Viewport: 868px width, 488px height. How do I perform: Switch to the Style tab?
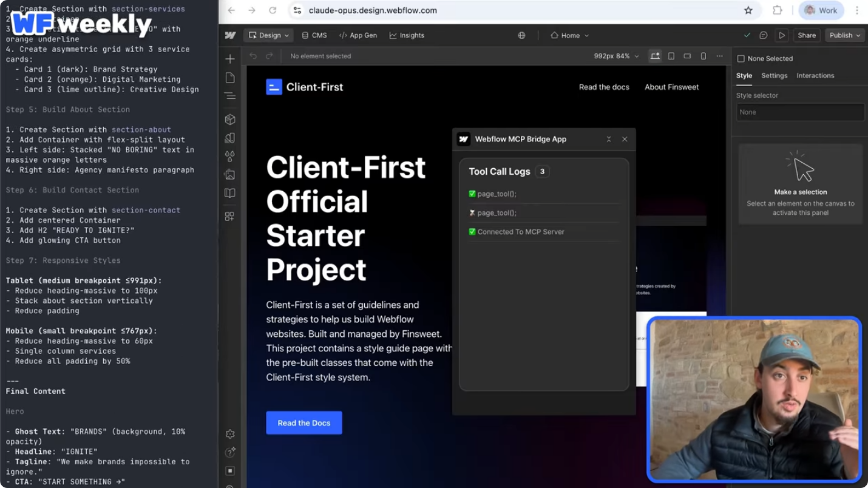(x=744, y=76)
